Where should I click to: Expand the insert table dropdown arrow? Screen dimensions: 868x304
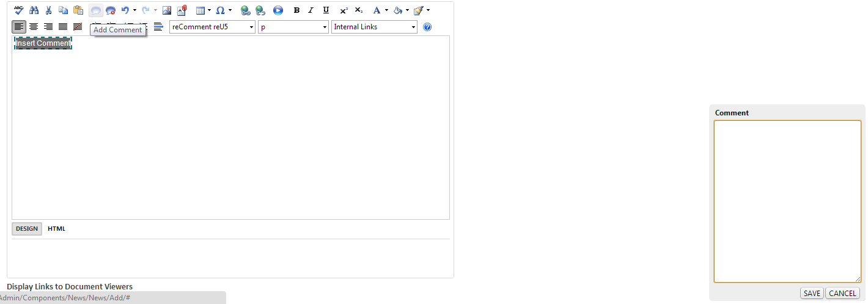(x=209, y=10)
